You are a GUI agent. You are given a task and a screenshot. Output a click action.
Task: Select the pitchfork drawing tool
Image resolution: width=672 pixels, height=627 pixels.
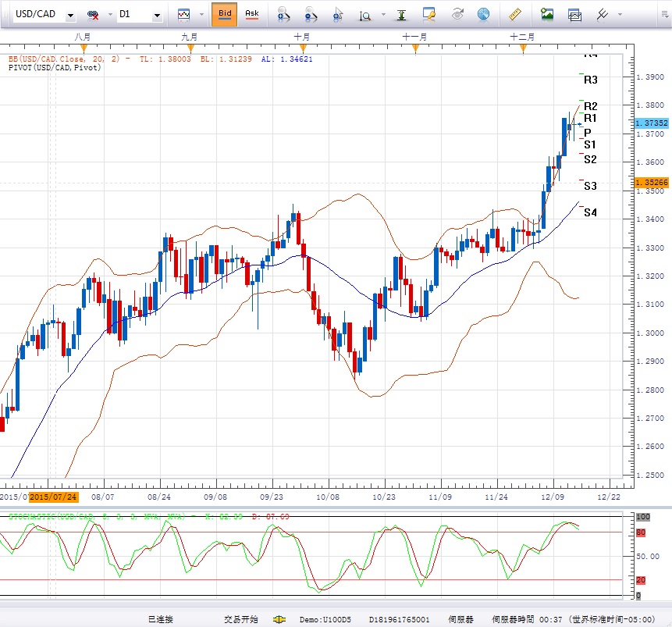603,14
